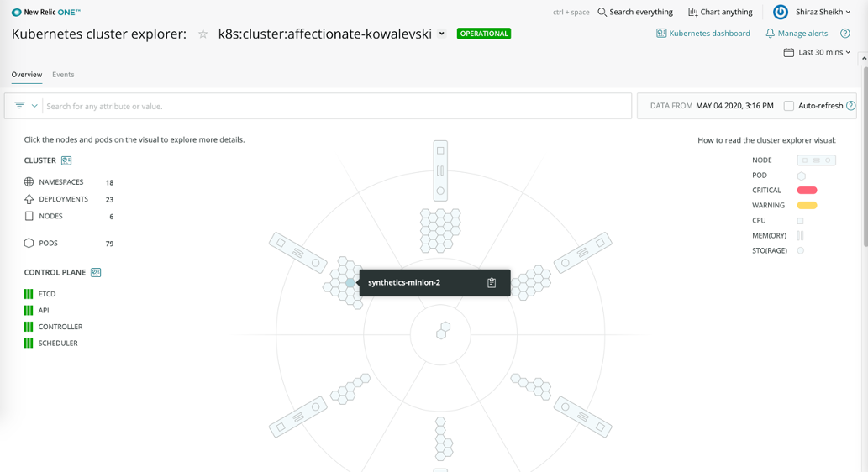Click the user avatar power icon
The image size is (868, 472).
[x=781, y=12]
